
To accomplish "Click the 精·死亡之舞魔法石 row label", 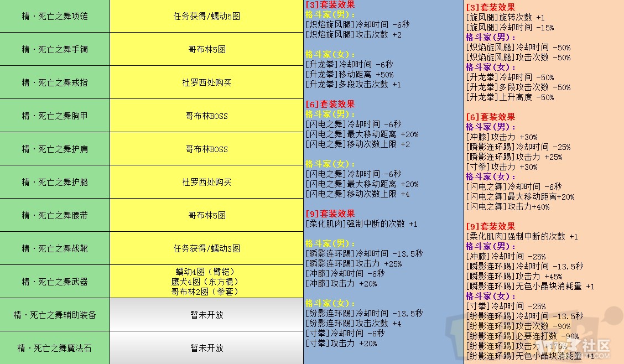I will click(55, 348).
